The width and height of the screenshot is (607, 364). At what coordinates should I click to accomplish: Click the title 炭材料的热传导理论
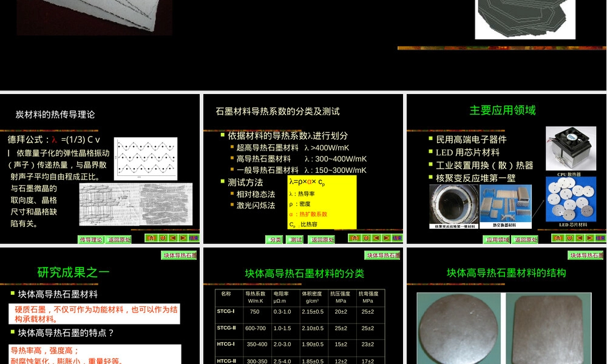55,115
